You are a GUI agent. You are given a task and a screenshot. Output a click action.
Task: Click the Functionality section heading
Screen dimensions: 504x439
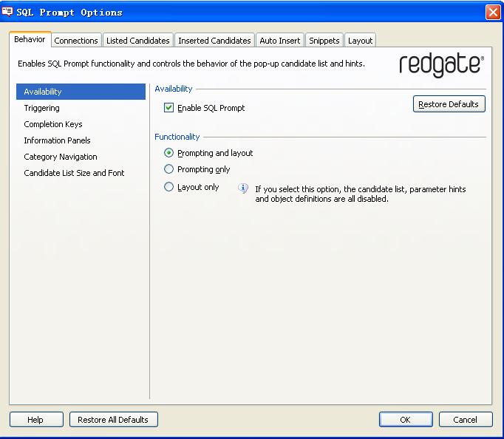coord(177,137)
